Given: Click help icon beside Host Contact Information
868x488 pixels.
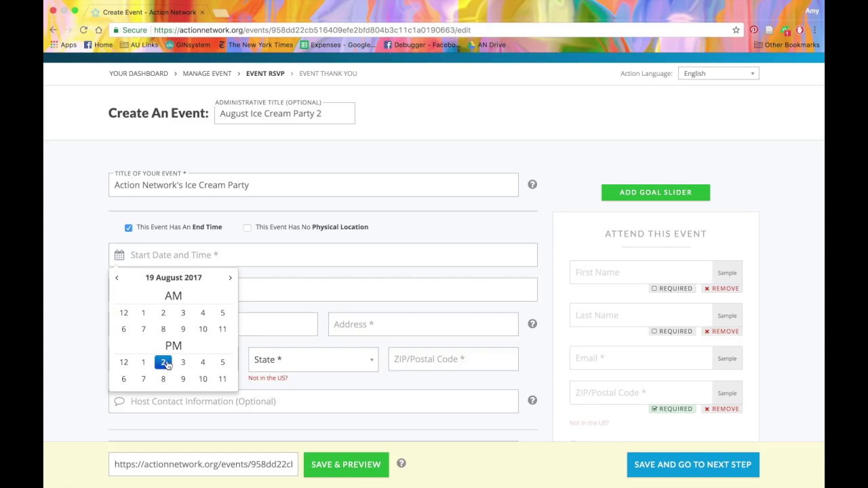Looking at the screenshot, I should click(532, 400).
